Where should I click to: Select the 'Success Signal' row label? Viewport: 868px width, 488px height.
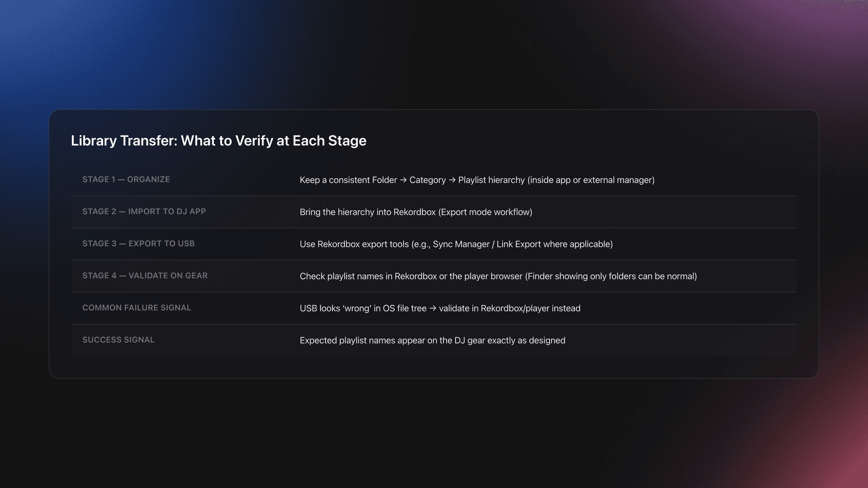coord(118,340)
